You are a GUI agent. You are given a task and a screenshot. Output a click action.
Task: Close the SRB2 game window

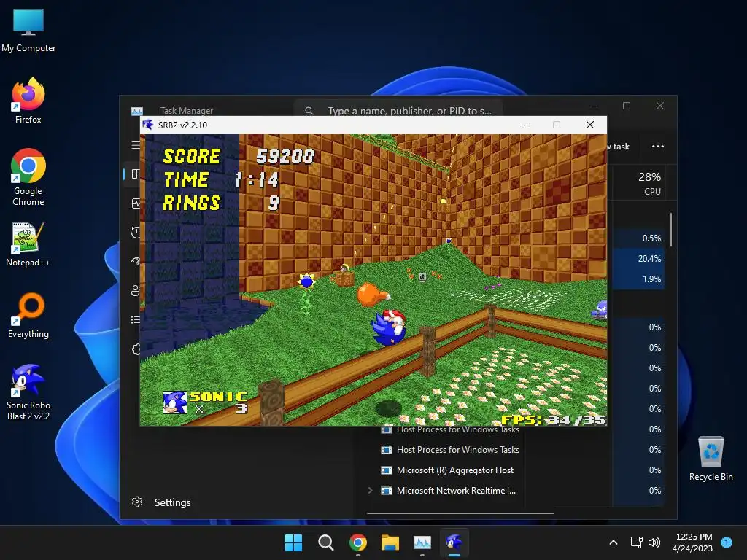590,125
